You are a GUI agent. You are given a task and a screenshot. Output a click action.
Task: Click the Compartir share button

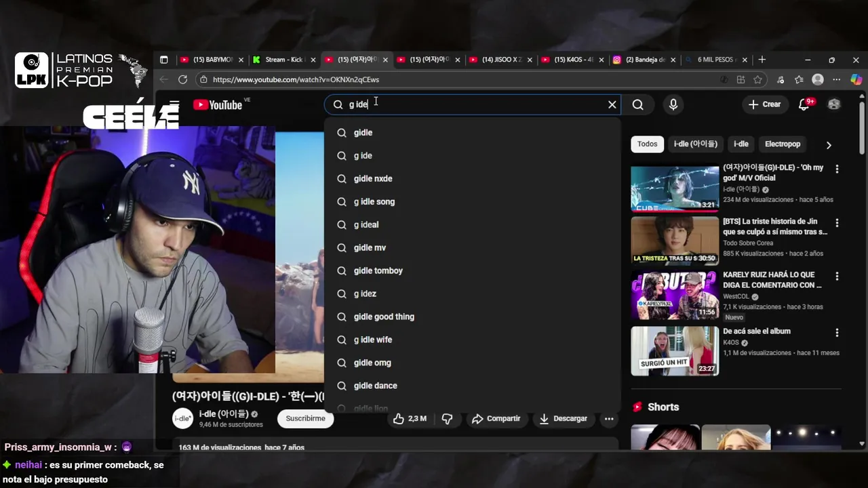tap(496, 419)
